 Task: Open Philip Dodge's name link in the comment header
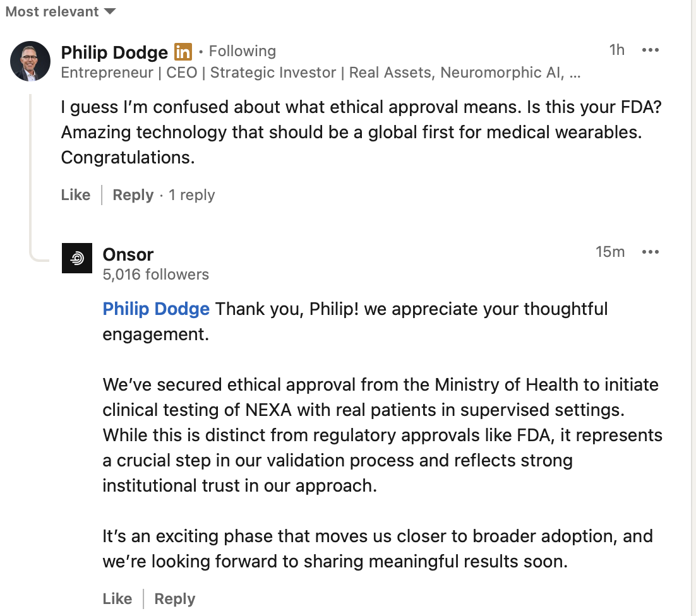(114, 52)
